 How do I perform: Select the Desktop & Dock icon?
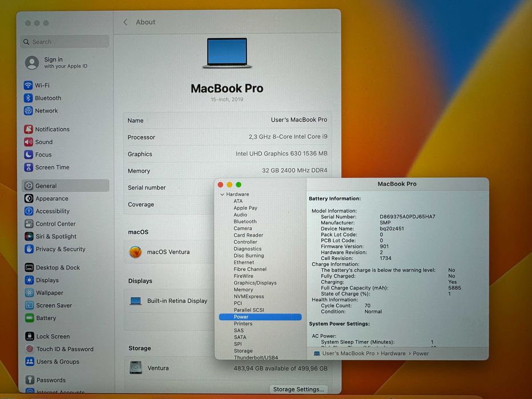pyautogui.click(x=29, y=267)
